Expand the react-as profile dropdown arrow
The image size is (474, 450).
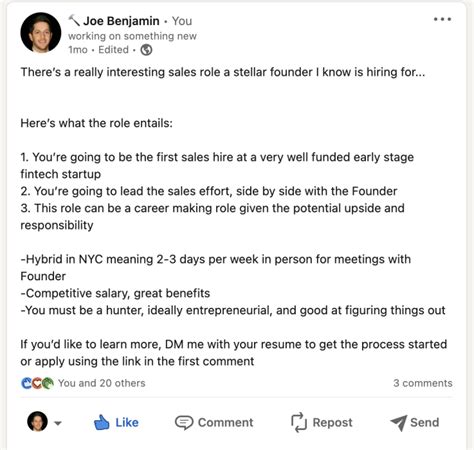58,423
